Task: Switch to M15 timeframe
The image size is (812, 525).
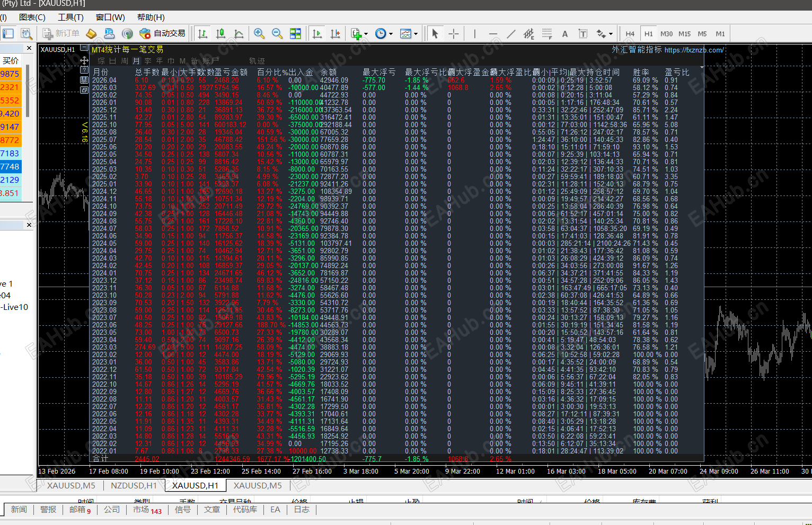Action: coord(684,33)
